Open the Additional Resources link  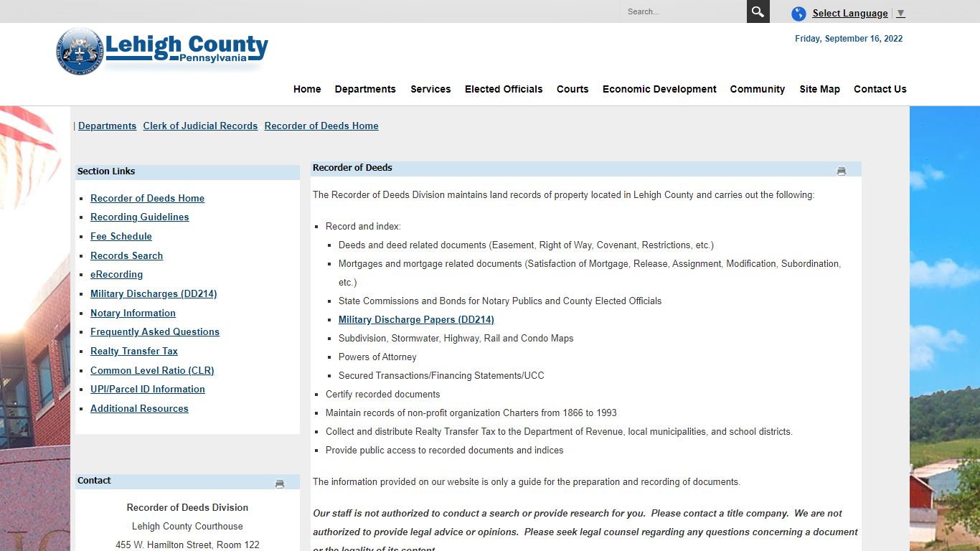coord(139,408)
